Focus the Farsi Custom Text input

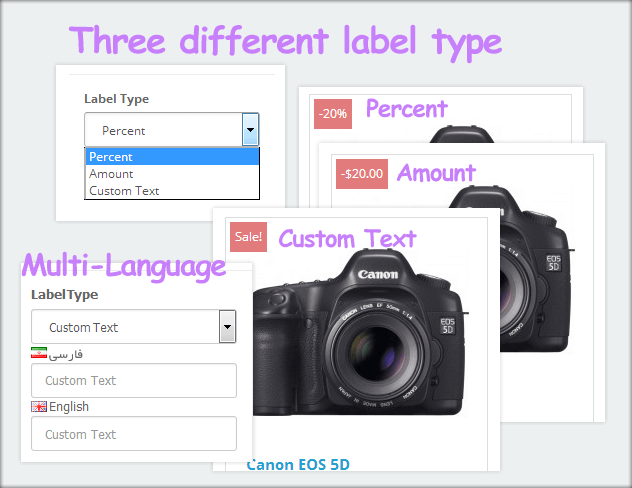pyautogui.click(x=133, y=381)
